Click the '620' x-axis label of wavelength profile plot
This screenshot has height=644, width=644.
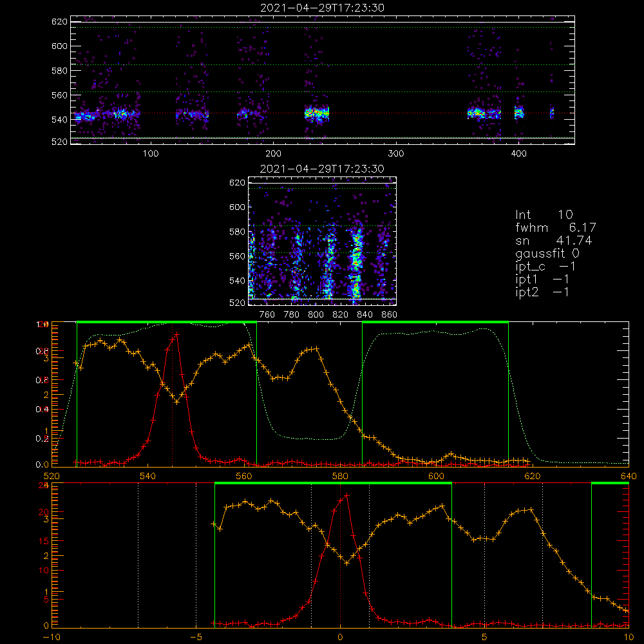pos(533,477)
